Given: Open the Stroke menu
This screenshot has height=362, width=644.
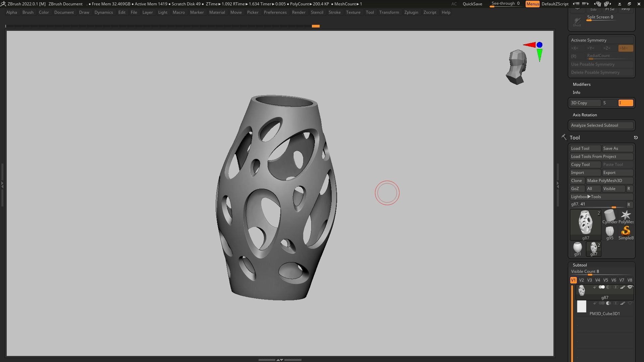Looking at the screenshot, I should click(x=334, y=12).
